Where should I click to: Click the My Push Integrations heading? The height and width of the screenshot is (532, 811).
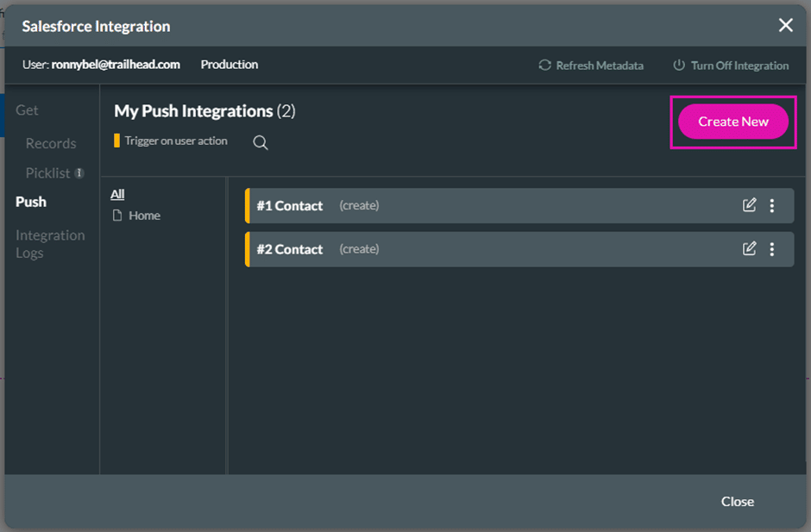[x=204, y=111]
